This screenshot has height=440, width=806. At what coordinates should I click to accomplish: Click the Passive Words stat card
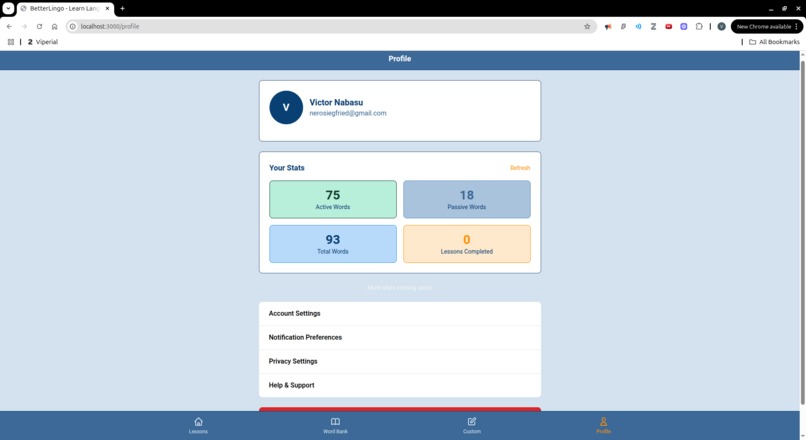pyautogui.click(x=467, y=199)
